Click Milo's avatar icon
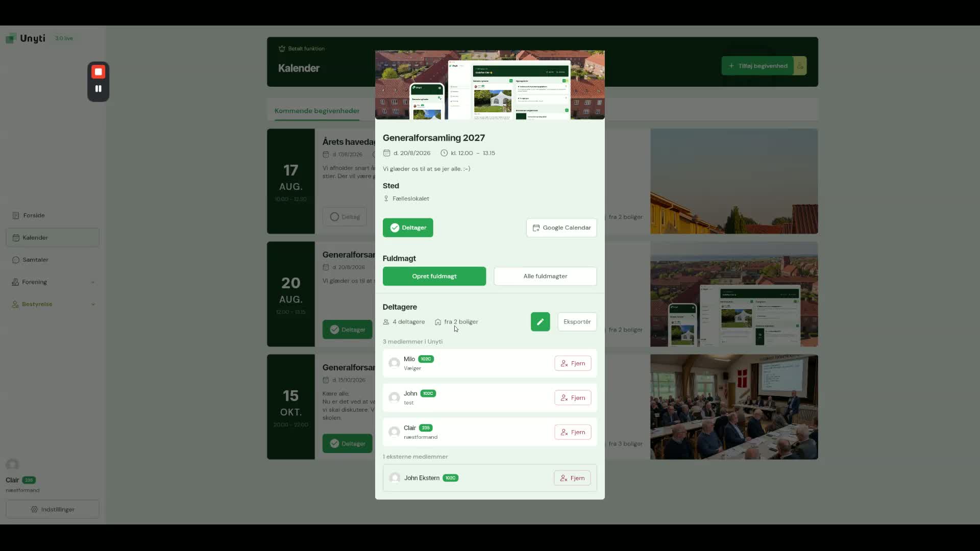The width and height of the screenshot is (980, 551). click(x=394, y=363)
